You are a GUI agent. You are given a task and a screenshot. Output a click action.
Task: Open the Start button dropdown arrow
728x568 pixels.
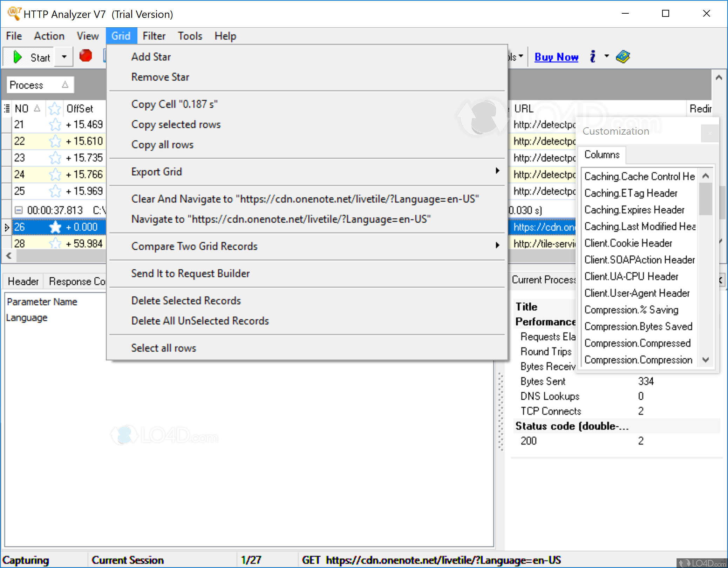point(64,57)
